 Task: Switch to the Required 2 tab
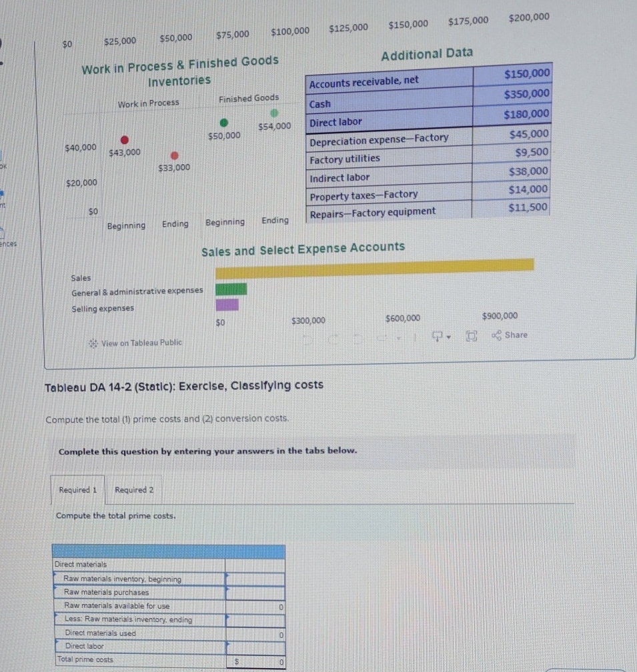pyautogui.click(x=134, y=489)
